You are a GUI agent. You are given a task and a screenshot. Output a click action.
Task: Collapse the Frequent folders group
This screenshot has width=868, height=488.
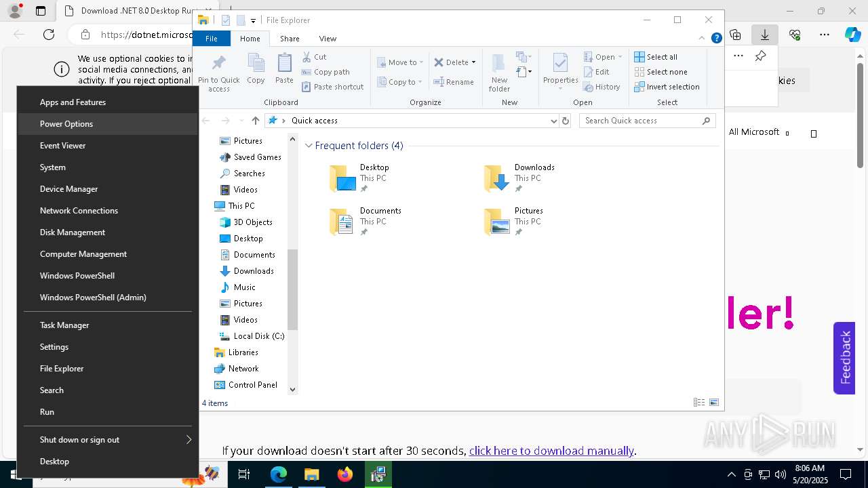309,146
